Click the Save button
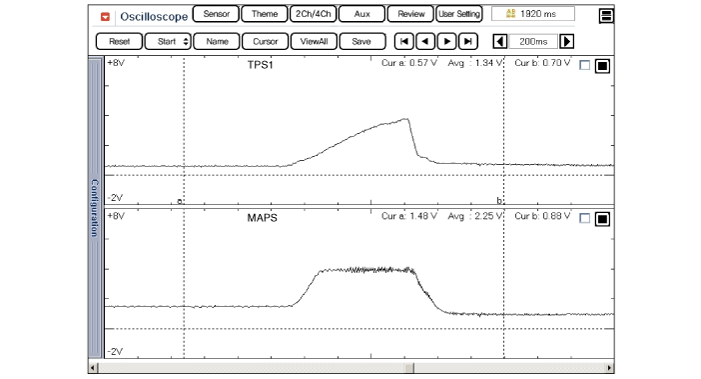Viewport: 701px width, 379px height. (362, 42)
